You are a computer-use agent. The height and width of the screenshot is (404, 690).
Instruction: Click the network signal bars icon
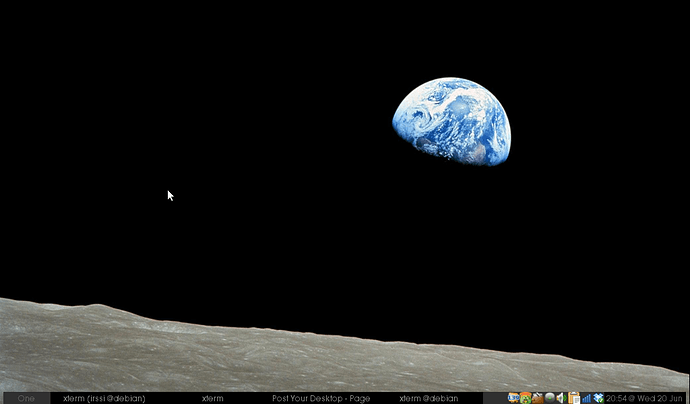click(x=586, y=398)
